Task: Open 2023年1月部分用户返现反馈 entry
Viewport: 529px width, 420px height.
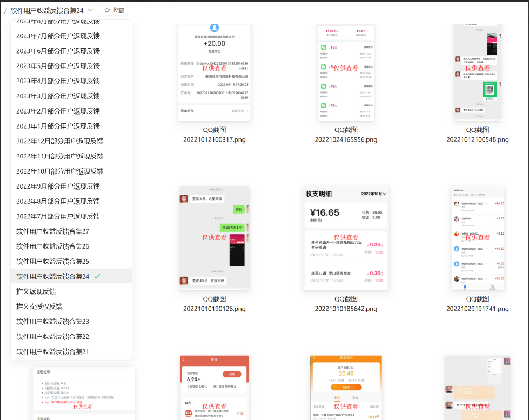Action: [x=58, y=126]
